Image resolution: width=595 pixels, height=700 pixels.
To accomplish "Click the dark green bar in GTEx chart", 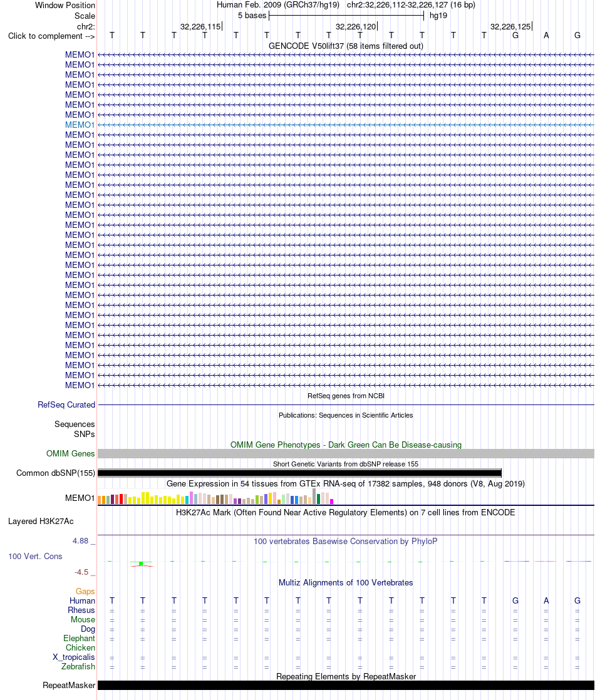I will click(319, 499).
